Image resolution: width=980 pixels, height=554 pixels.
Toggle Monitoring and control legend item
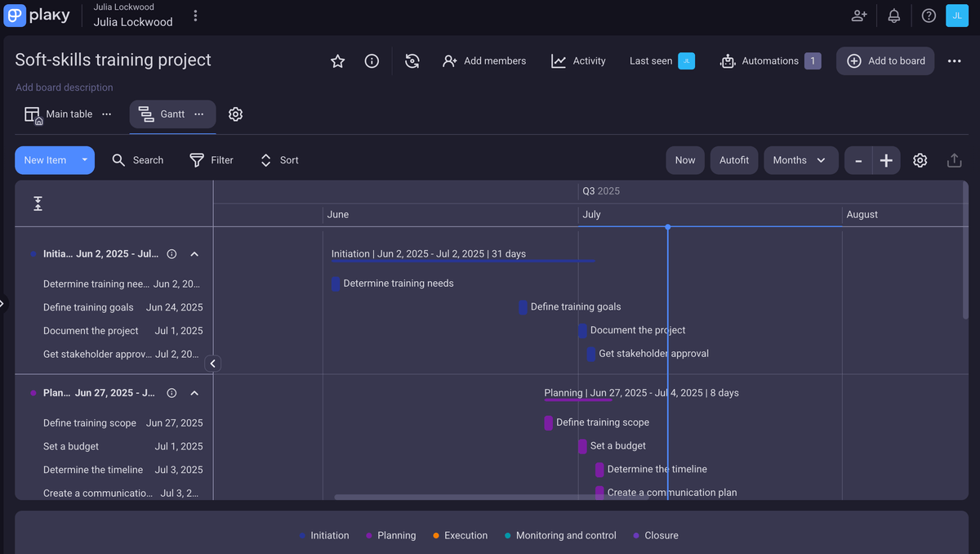pos(559,535)
